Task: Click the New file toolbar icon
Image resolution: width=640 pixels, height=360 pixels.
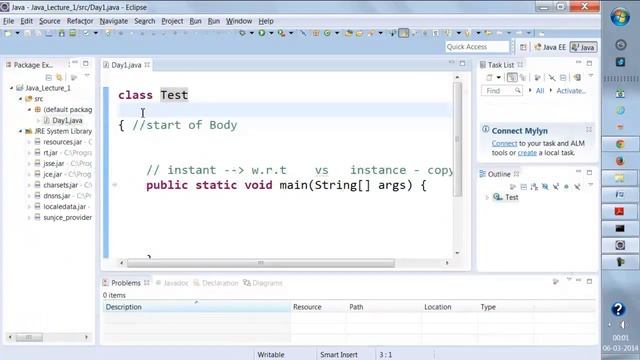Action: point(8,33)
